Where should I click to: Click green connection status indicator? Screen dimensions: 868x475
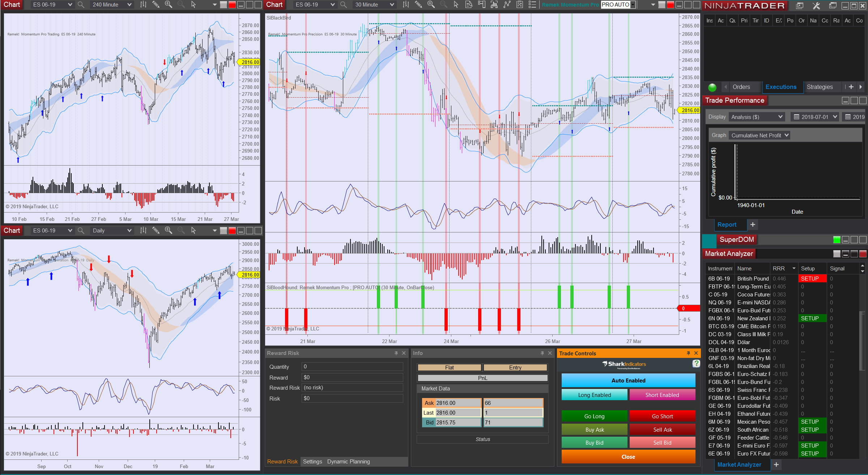pos(712,87)
